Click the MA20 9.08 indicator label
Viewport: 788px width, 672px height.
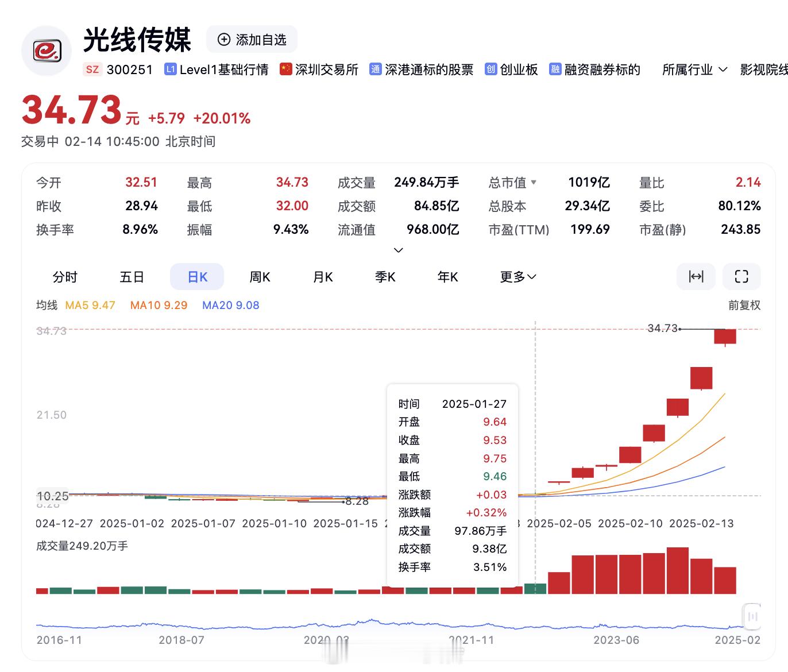(x=230, y=305)
